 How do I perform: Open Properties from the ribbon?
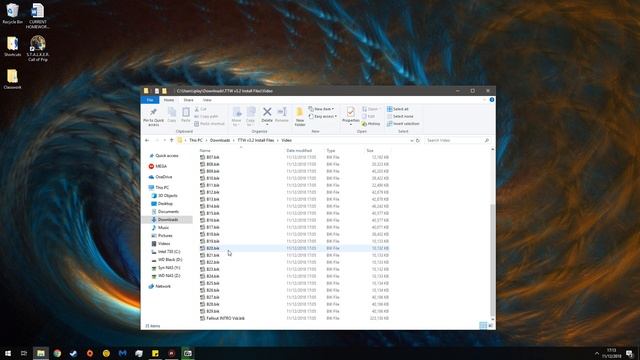click(350, 115)
